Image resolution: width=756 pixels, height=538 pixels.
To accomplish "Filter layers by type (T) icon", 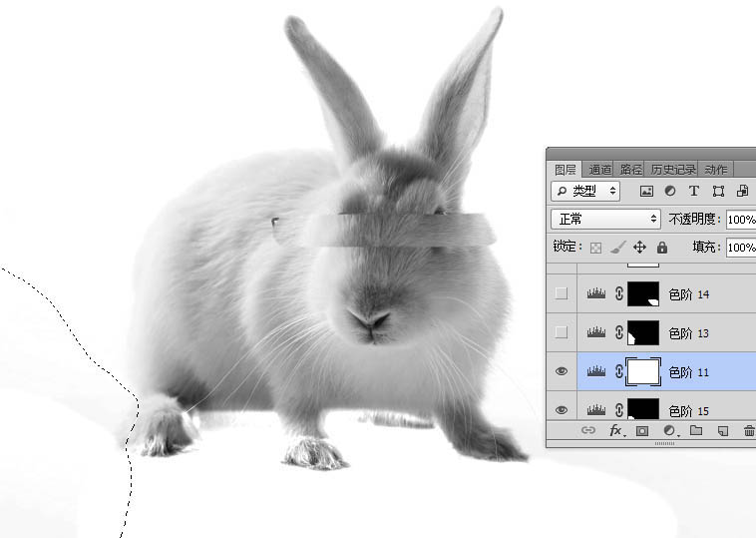I will click(694, 191).
